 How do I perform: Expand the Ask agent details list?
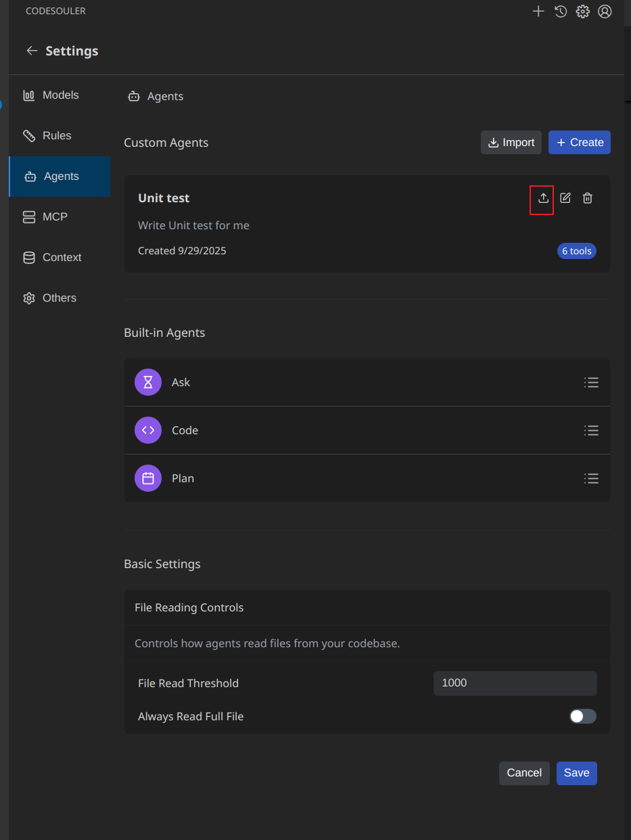tap(591, 383)
